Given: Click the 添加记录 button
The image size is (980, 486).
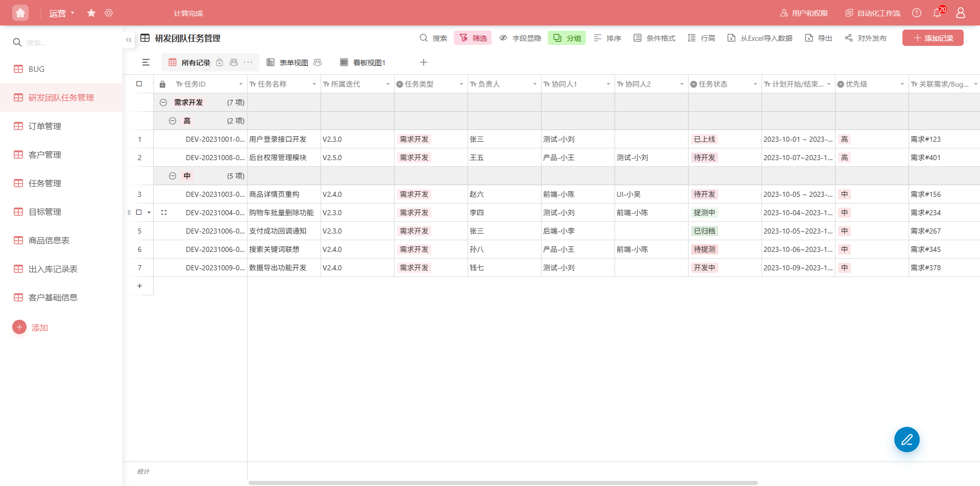Looking at the screenshot, I should click(x=933, y=38).
